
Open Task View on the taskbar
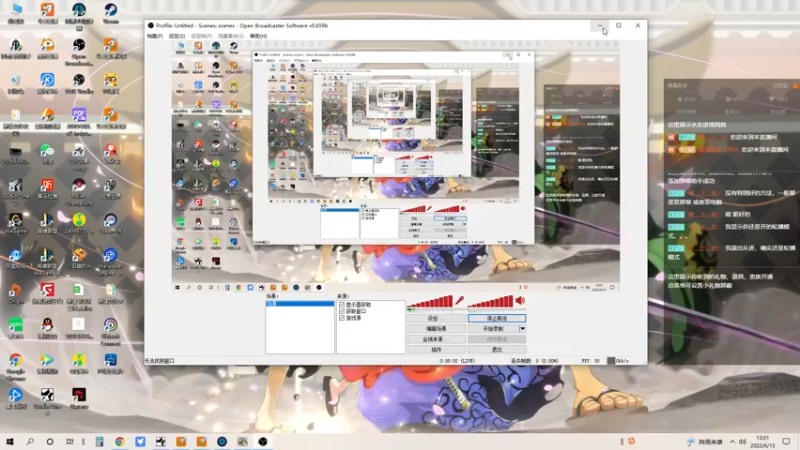(x=70, y=441)
